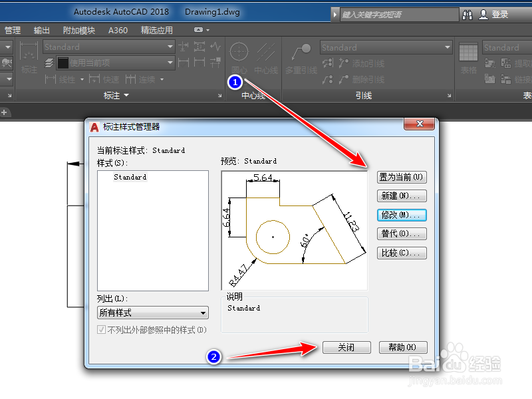Expand the 连续 dimension type arrow

point(162,79)
